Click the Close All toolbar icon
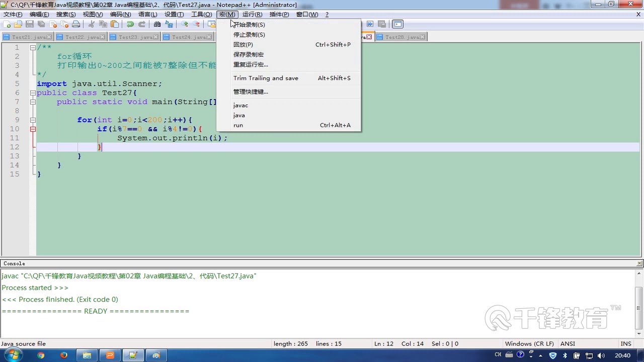 (64, 24)
